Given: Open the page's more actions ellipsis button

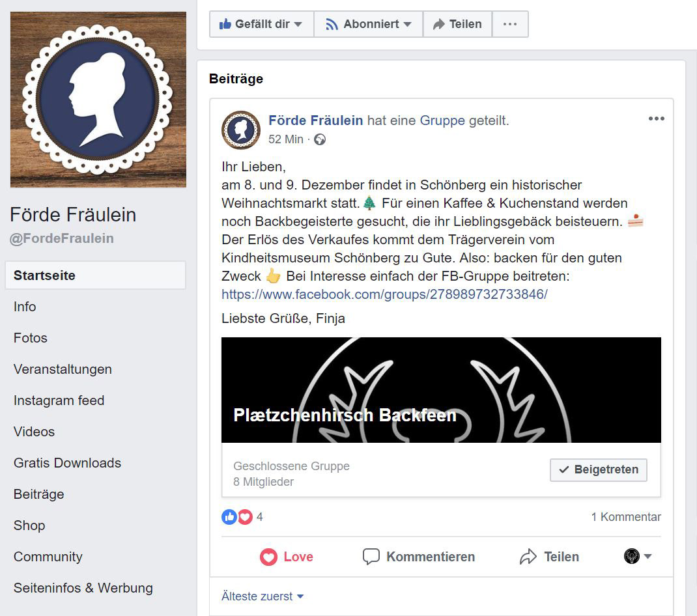Looking at the screenshot, I should 510,24.
